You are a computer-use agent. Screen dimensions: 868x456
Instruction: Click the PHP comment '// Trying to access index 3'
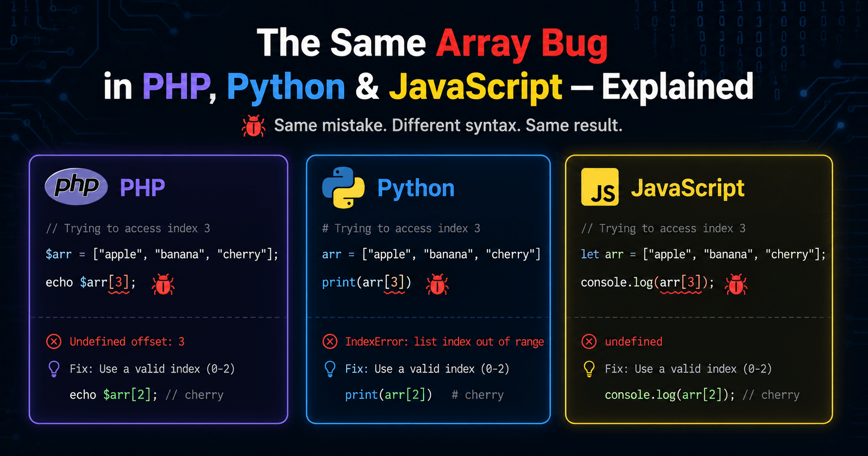point(128,228)
